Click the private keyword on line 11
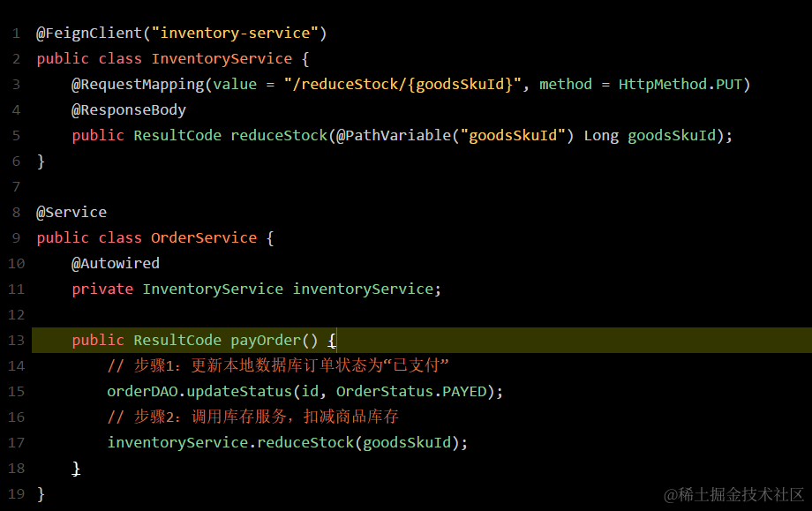812x511 pixels. (102, 289)
